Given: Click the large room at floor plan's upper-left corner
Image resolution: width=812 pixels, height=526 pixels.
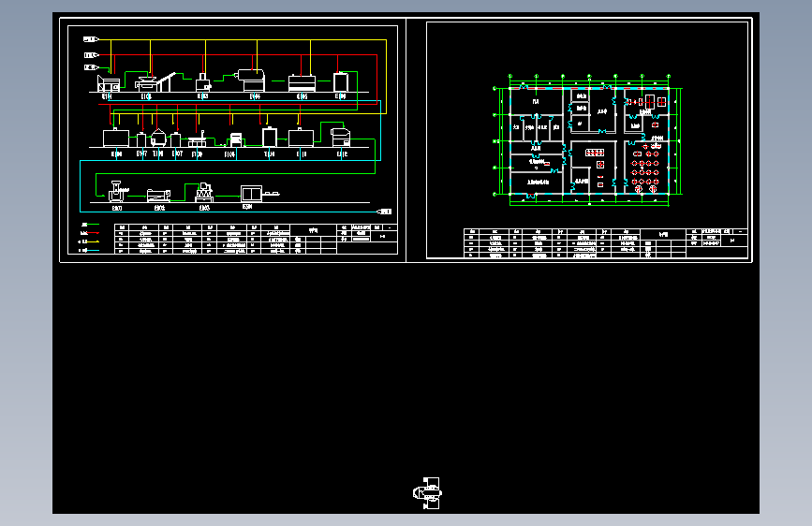Looking at the screenshot, I should tap(536, 101).
